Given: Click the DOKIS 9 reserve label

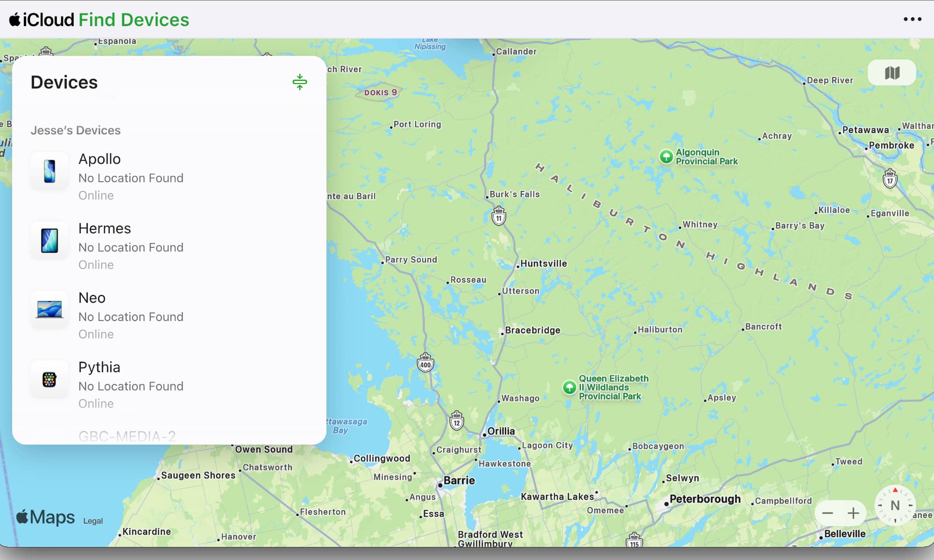Looking at the screenshot, I should 380,92.
